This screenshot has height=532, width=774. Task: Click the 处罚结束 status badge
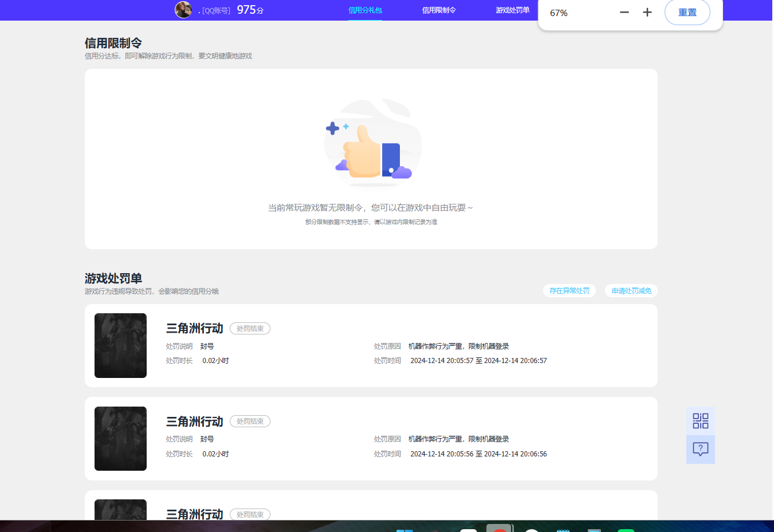pyautogui.click(x=250, y=328)
